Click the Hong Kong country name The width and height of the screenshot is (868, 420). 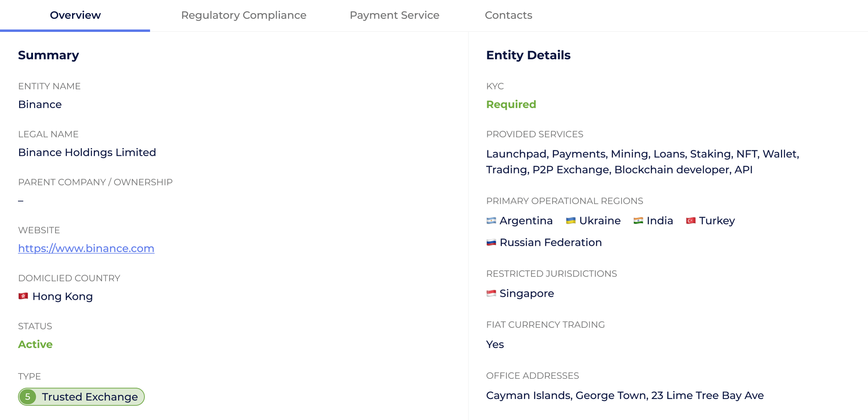[63, 297]
